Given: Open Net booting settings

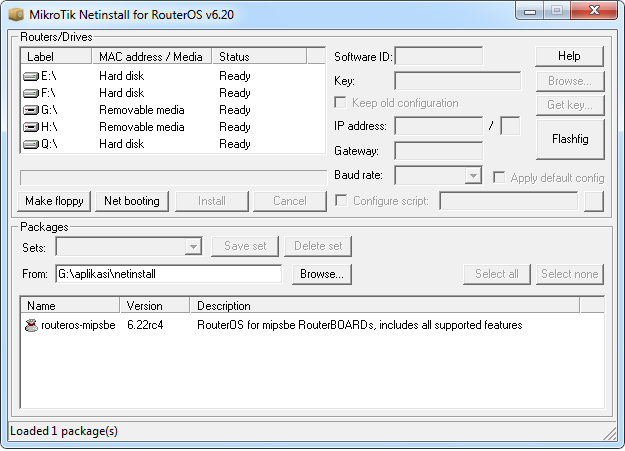Looking at the screenshot, I should pos(132,201).
